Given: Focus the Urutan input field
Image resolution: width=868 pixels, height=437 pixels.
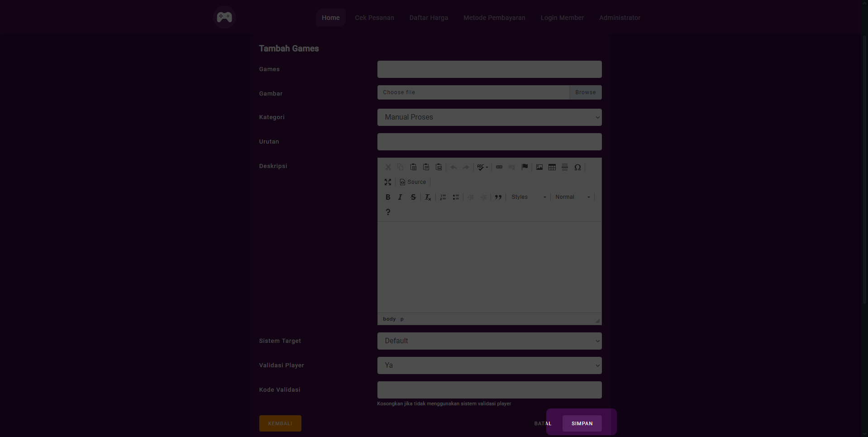Looking at the screenshot, I should tap(489, 142).
